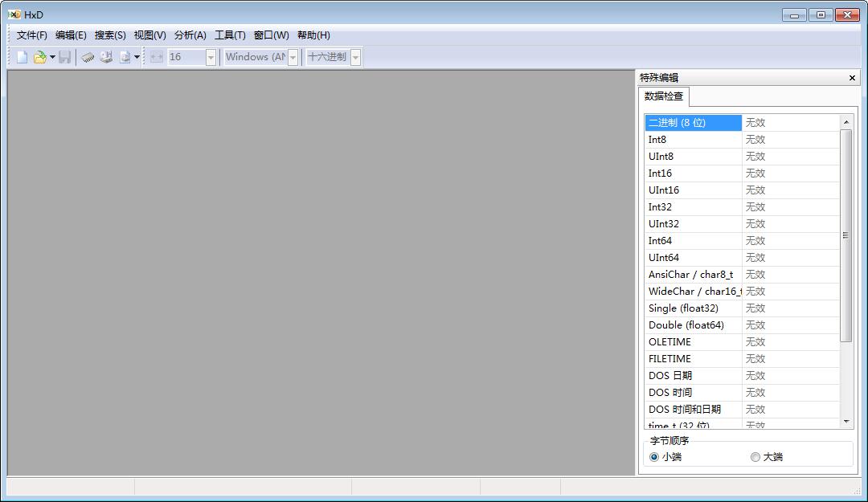Click the 无效 value next to FILETIME
The height and width of the screenshot is (502, 868).
(x=755, y=359)
